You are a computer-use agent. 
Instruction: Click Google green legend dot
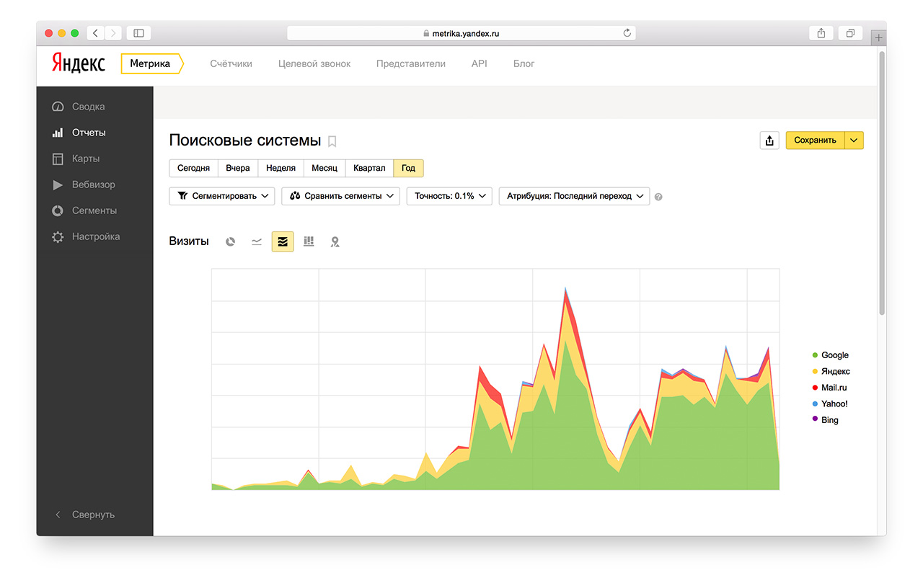pyautogui.click(x=815, y=355)
